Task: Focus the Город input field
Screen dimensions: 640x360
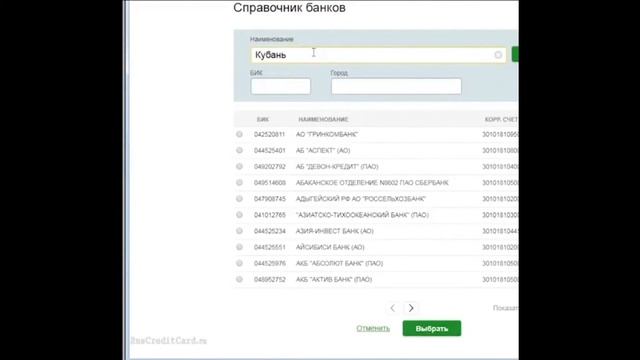Action: point(396,87)
